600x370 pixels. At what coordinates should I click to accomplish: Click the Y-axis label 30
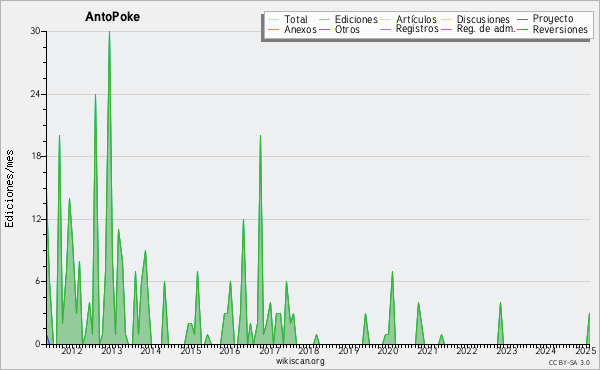tap(36, 31)
